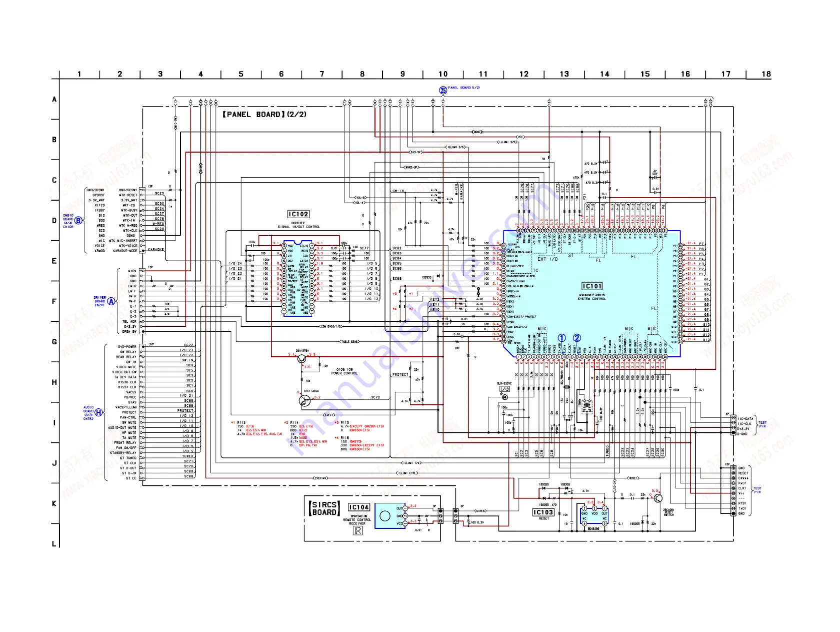Click the SYSTEM CONTROL caption under IC101

[592, 299]
